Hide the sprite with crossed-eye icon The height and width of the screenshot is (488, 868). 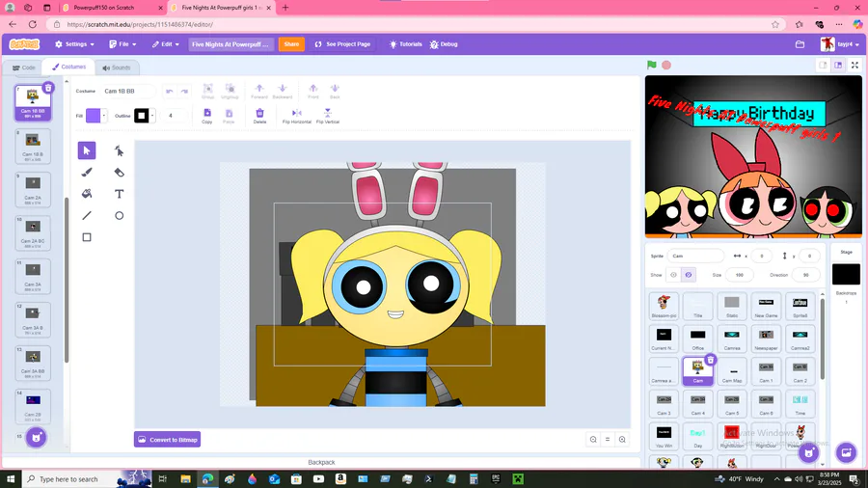[x=689, y=275]
